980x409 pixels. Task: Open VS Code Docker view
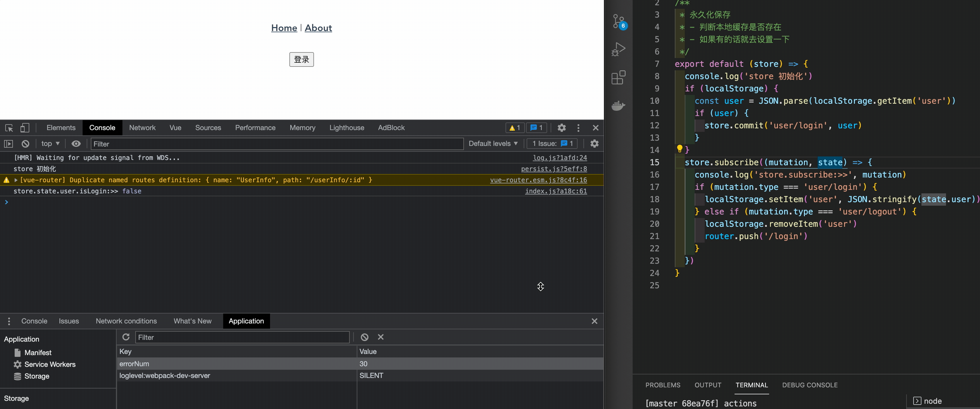tap(619, 106)
